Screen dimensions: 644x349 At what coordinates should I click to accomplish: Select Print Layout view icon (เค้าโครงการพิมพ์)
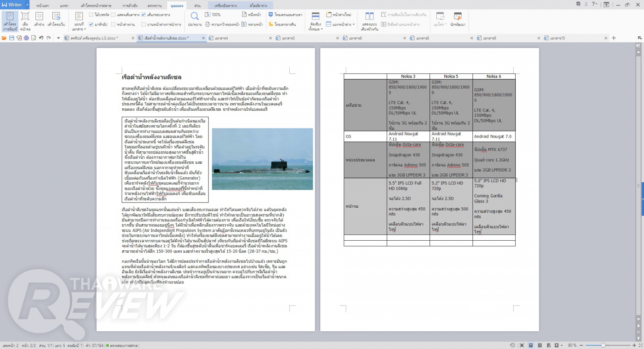click(10, 21)
